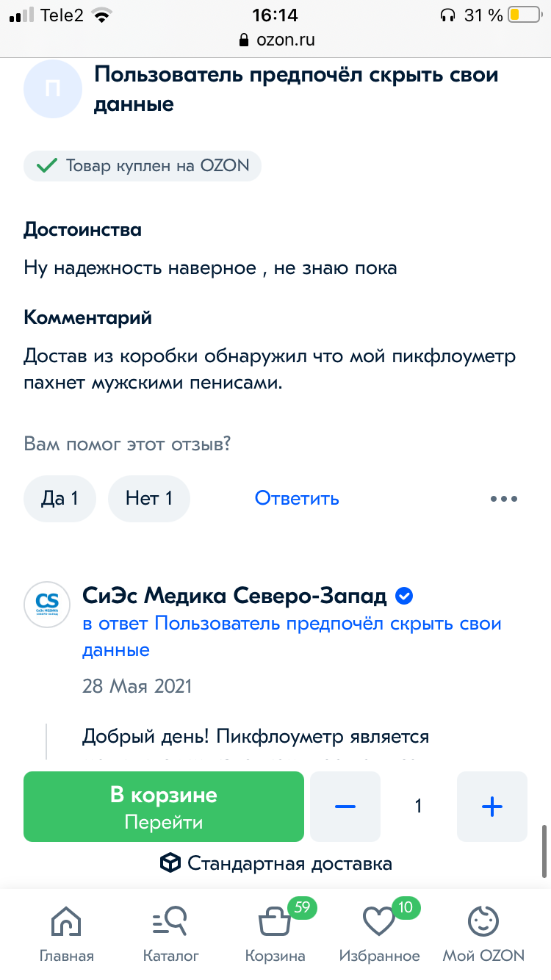Tap the Стандартная доставка delivery info
This screenshot has height=980, width=551.
coord(275,863)
